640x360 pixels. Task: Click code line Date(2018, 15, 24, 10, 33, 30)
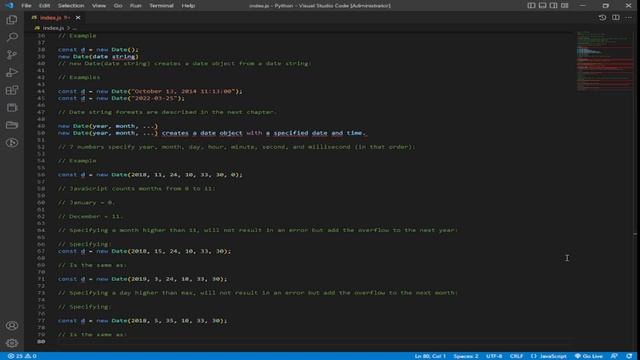144,251
